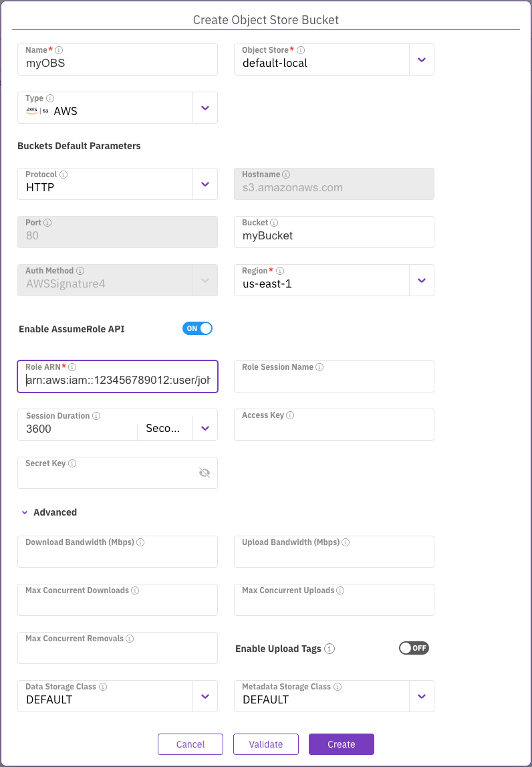The image size is (532, 767).
Task: Click the Role Session Name input field
Action: pos(334,381)
